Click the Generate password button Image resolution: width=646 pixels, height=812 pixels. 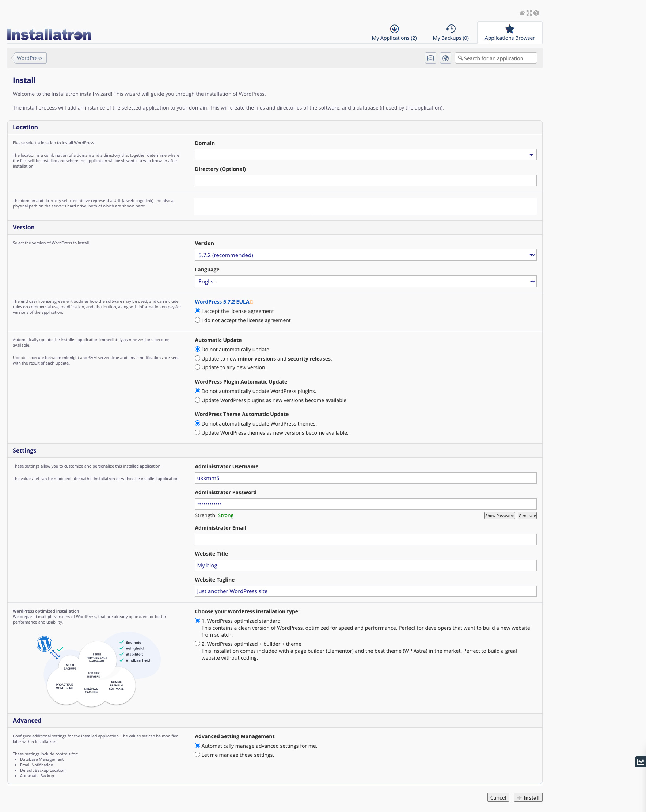point(527,516)
